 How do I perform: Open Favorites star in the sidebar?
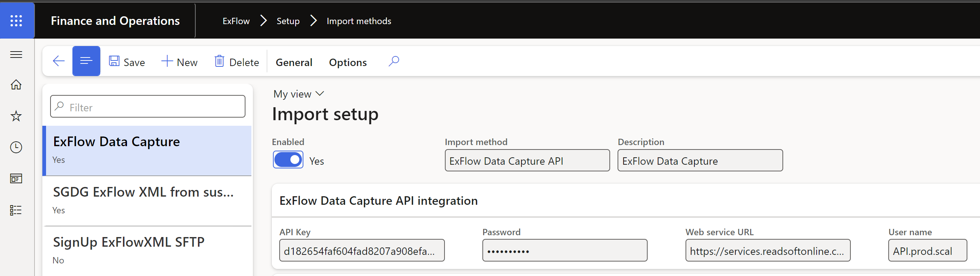pos(16,116)
